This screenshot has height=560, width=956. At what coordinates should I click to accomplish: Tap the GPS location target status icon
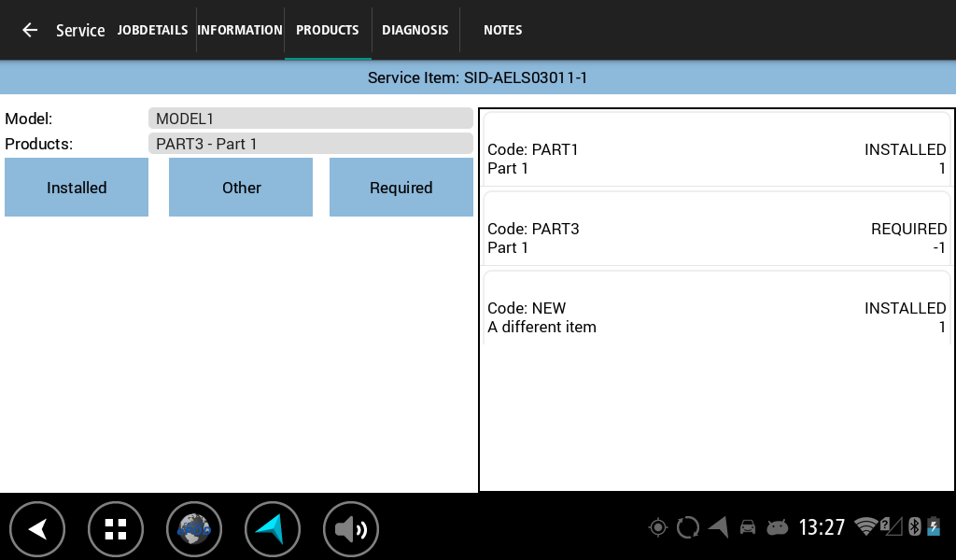pos(658,527)
